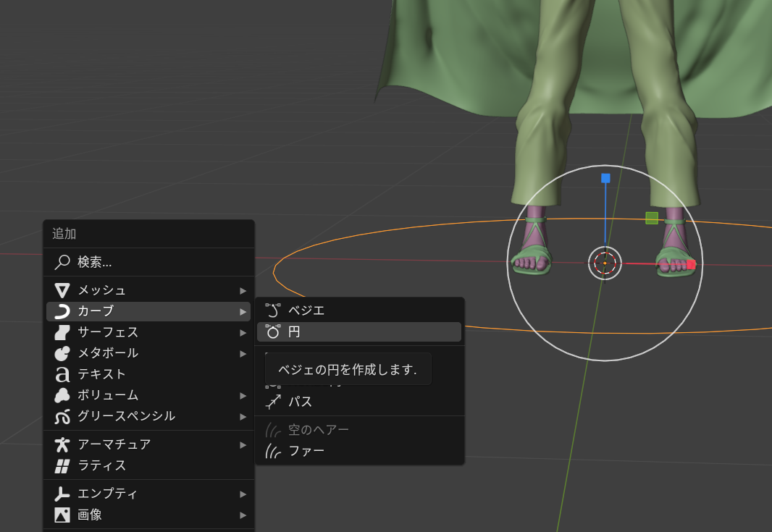Click the 画像 image icon
Screen dimensions: 772x532
[x=62, y=515]
